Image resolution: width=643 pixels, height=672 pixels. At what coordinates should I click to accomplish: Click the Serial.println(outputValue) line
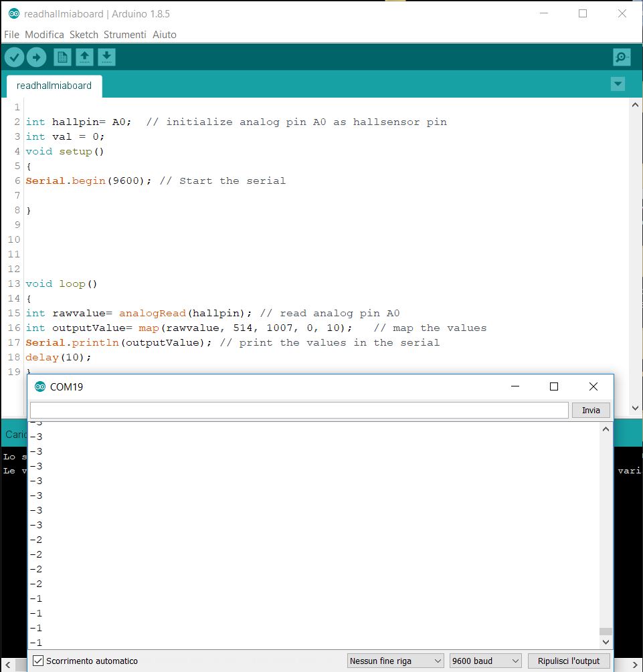232,343
